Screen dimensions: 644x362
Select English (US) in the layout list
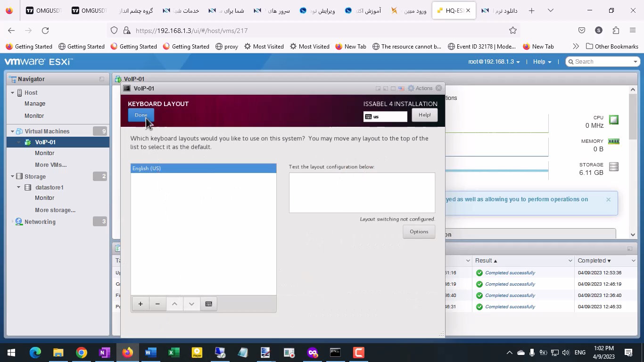(x=203, y=168)
